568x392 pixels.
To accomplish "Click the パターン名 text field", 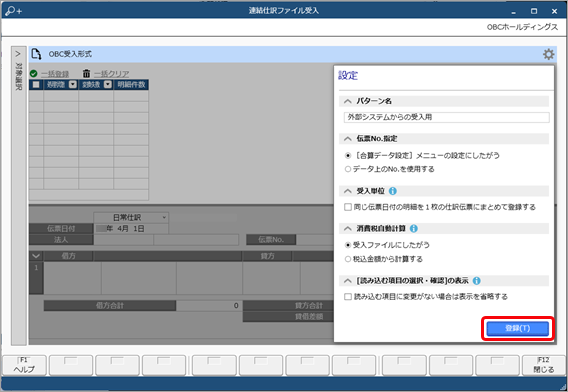I will tap(446, 117).
